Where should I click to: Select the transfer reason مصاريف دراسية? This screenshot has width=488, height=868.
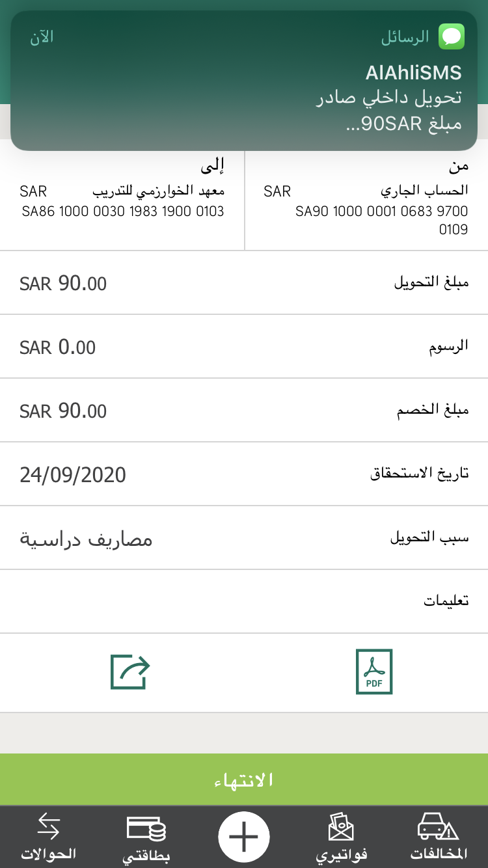point(86,539)
